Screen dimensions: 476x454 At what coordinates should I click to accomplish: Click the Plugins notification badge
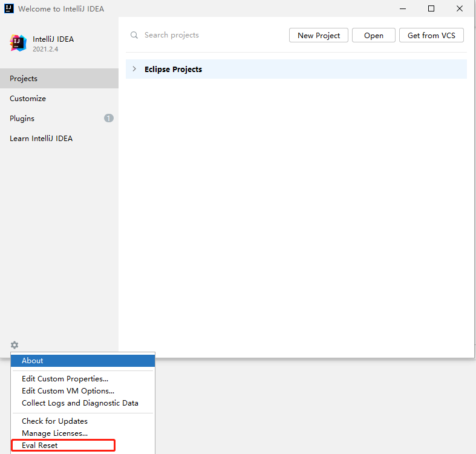[x=109, y=118]
